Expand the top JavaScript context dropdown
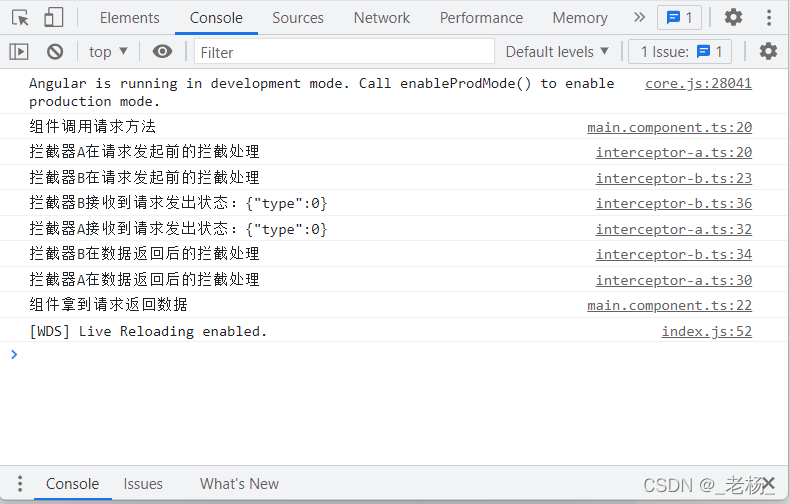 [x=108, y=51]
